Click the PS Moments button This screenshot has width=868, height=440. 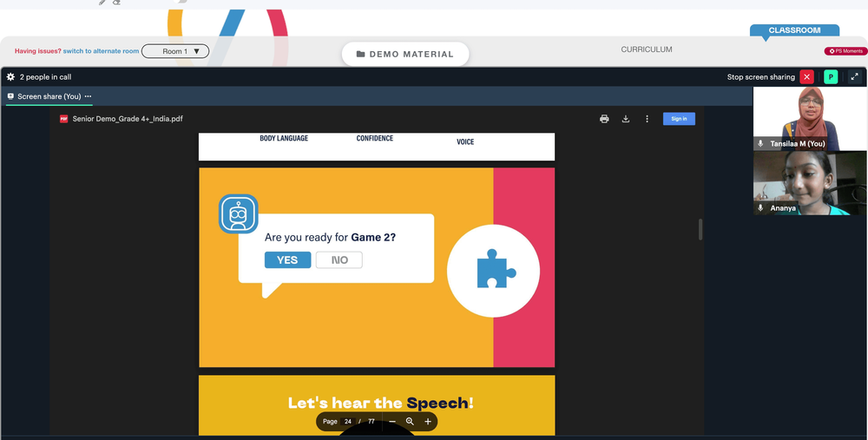click(845, 51)
